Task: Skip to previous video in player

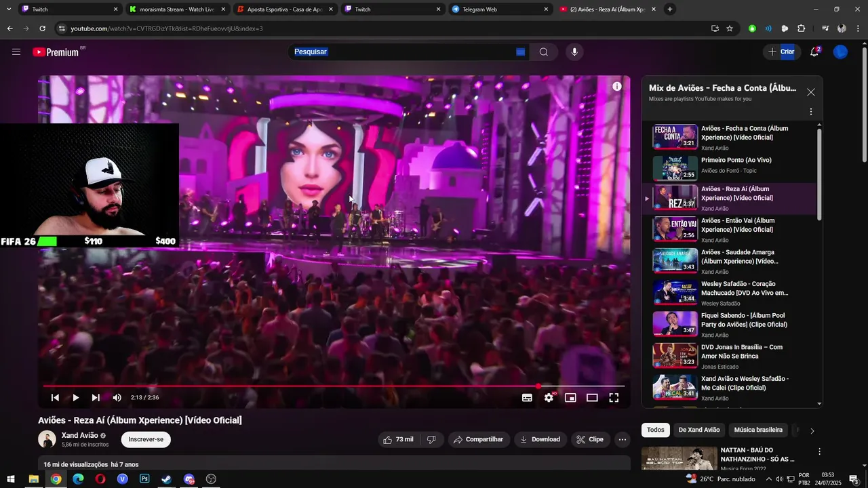Action: pyautogui.click(x=56, y=398)
